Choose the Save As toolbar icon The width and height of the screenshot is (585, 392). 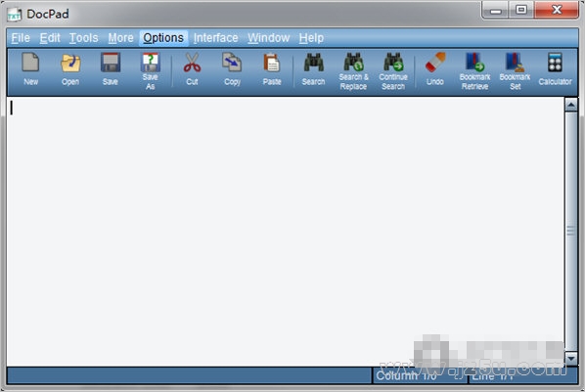(x=151, y=70)
